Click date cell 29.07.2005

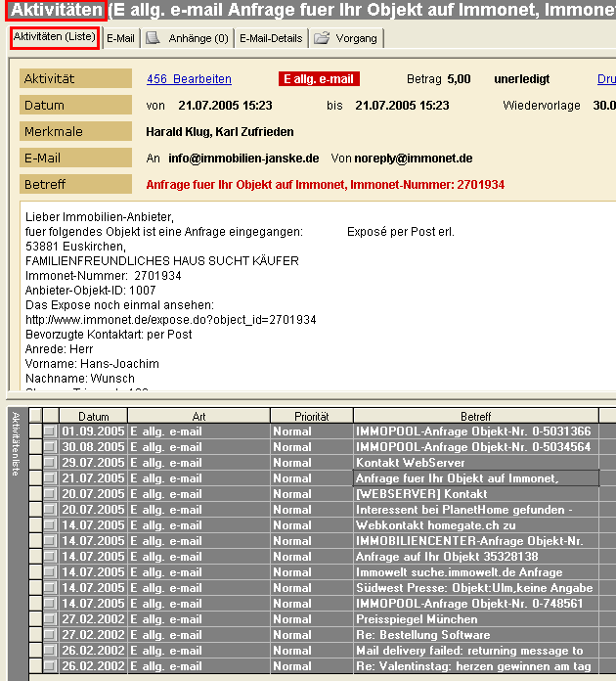pos(93,463)
